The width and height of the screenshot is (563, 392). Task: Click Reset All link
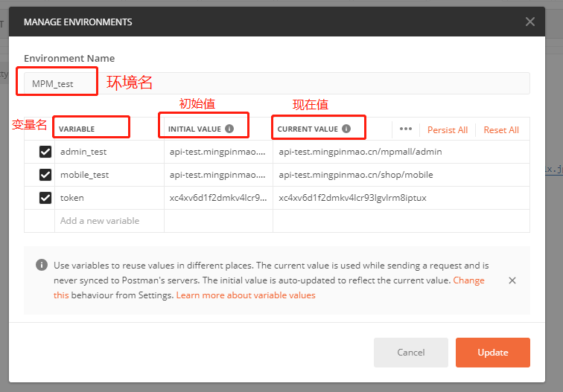(501, 130)
